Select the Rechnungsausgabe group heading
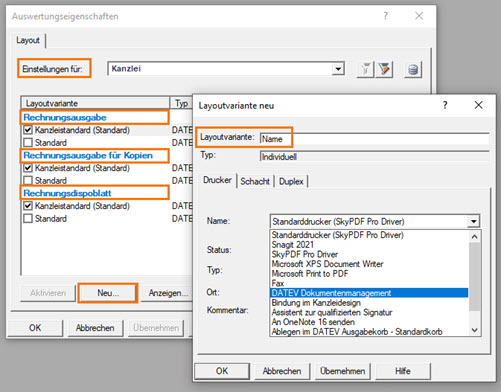 [65, 117]
